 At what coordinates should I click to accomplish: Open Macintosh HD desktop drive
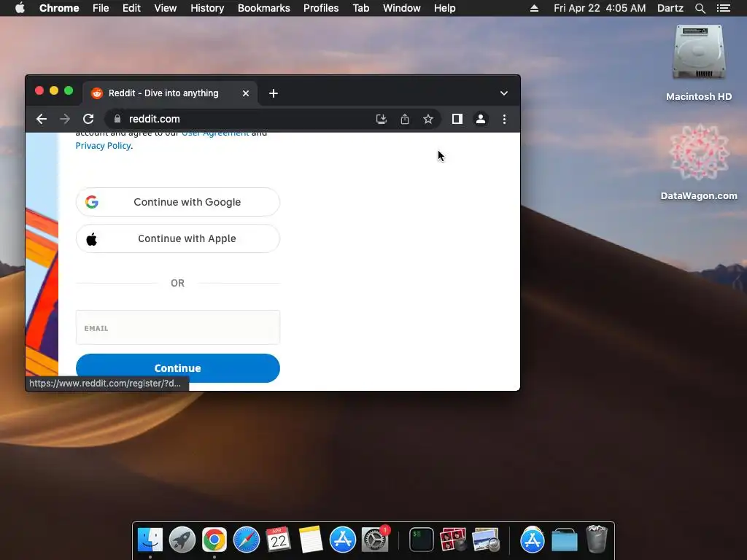click(x=698, y=63)
